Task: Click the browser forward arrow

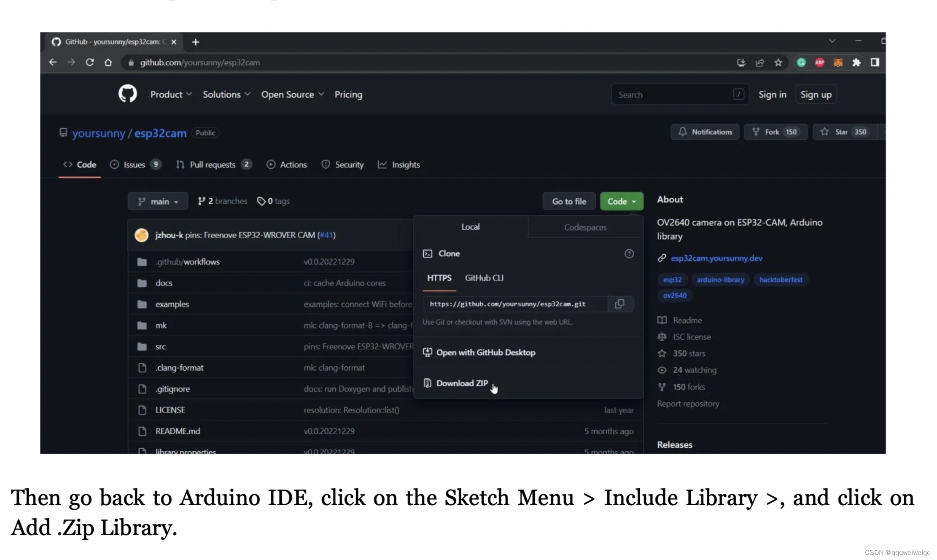Action: pyautogui.click(x=71, y=62)
